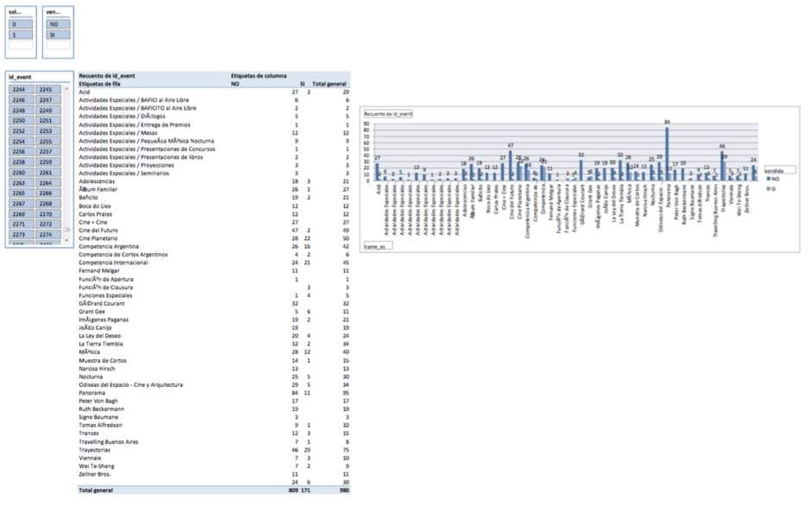Pick 2253 in the id_event slicer
The height and width of the screenshot is (506, 812).
click(48, 130)
